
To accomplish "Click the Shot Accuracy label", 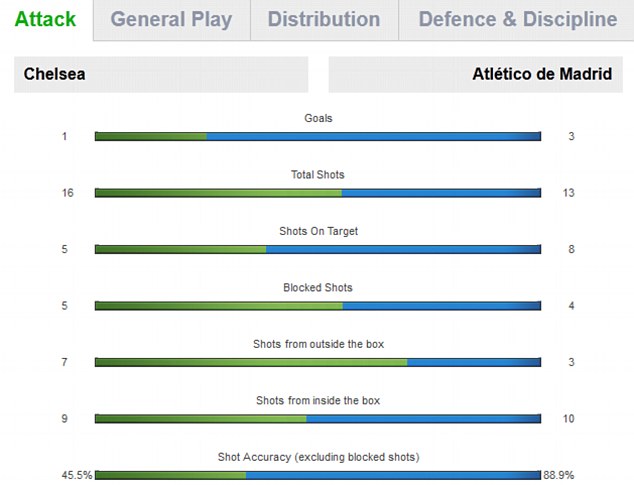I will pyautogui.click(x=319, y=457).
